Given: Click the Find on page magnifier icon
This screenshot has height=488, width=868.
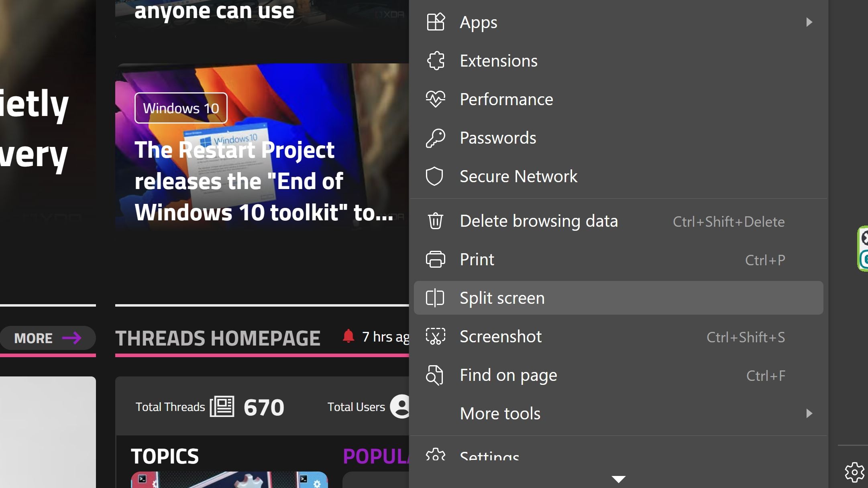Looking at the screenshot, I should (x=434, y=375).
